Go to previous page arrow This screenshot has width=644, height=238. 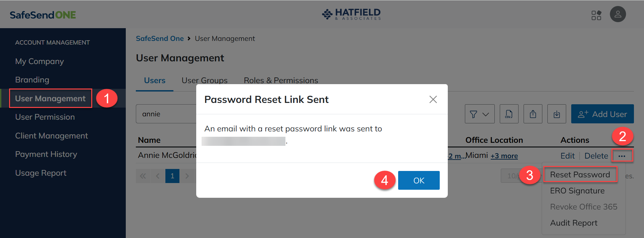[158, 176]
